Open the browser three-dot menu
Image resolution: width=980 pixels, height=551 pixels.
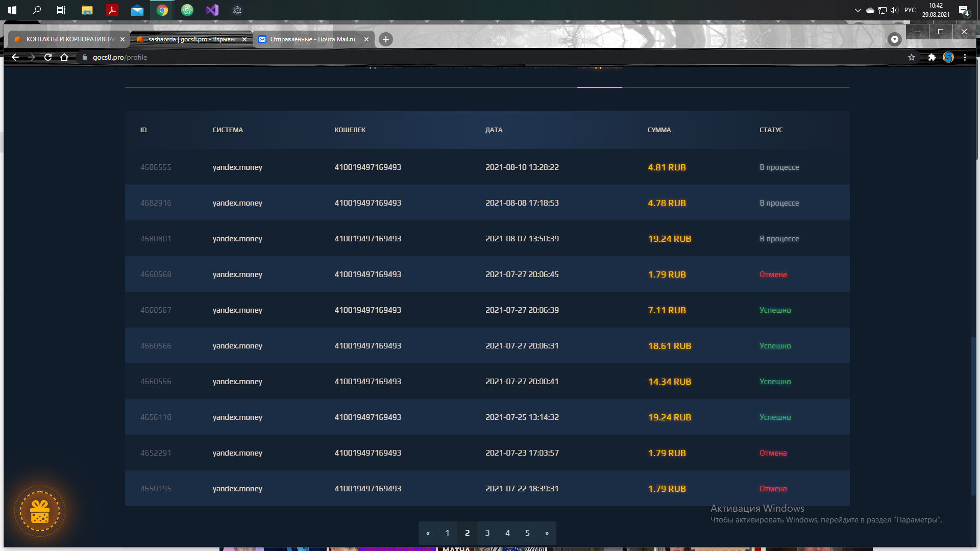tap(965, 57)
